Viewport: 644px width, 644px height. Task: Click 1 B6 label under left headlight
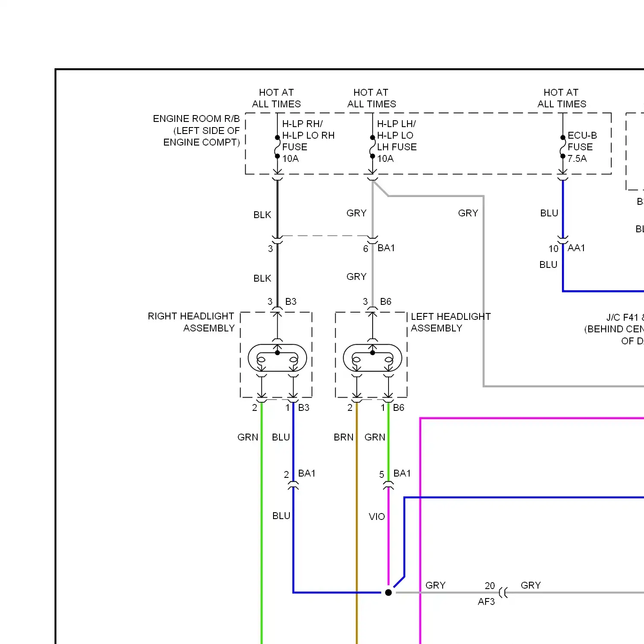392,407
